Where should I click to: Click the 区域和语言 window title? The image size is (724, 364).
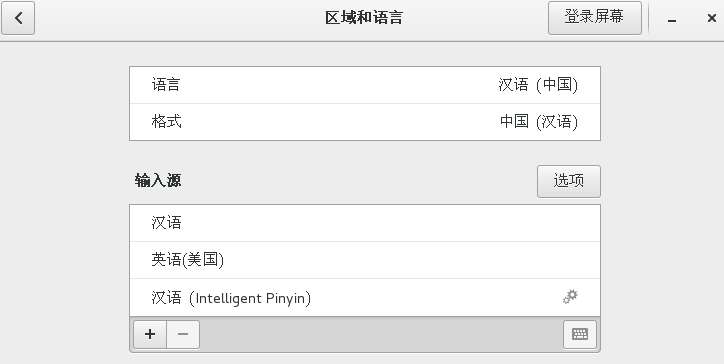coord(364,18)
